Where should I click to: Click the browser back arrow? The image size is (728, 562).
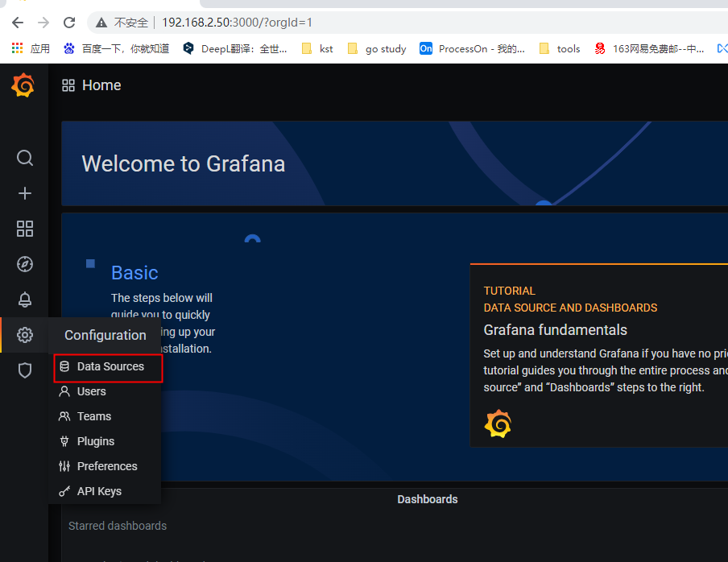point(18,23)
